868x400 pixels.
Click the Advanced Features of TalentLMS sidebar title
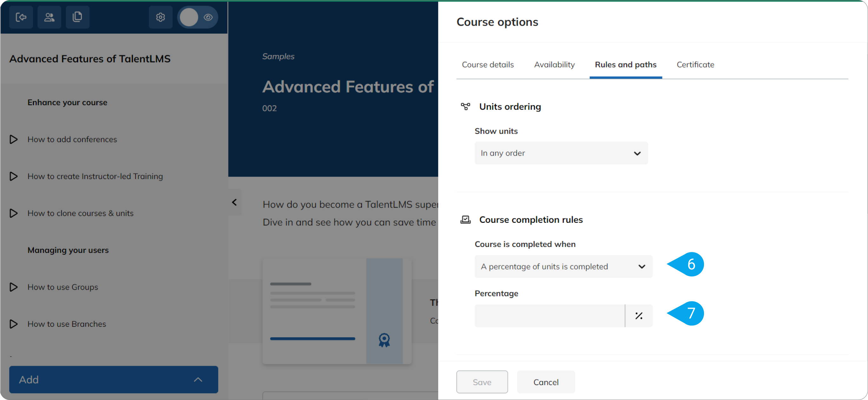[x=90, y=59]
